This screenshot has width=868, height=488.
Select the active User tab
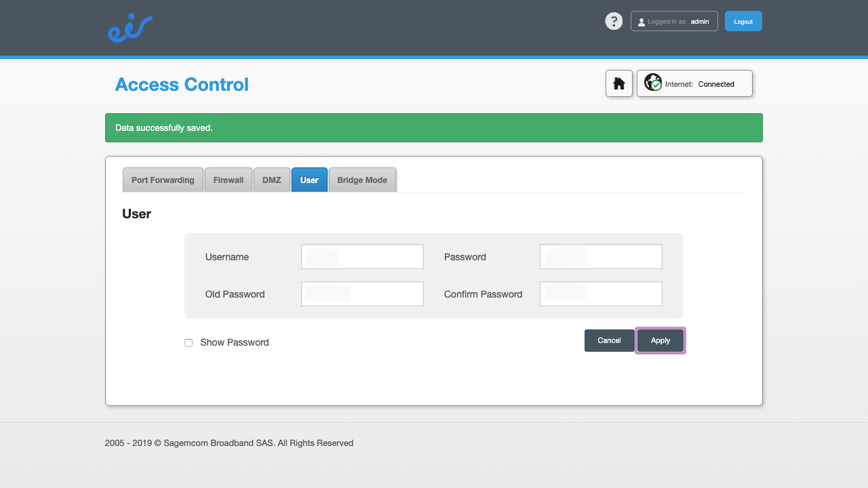(309, 180)
